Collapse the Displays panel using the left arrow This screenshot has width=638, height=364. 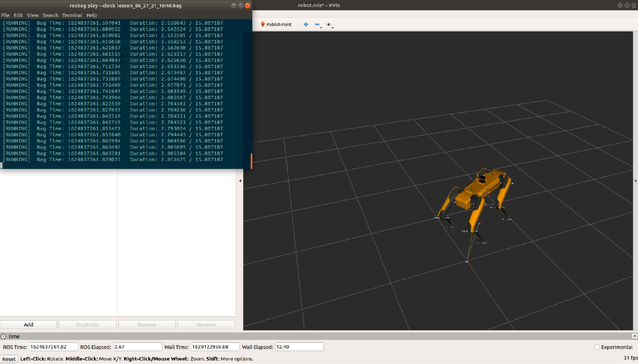240,181
